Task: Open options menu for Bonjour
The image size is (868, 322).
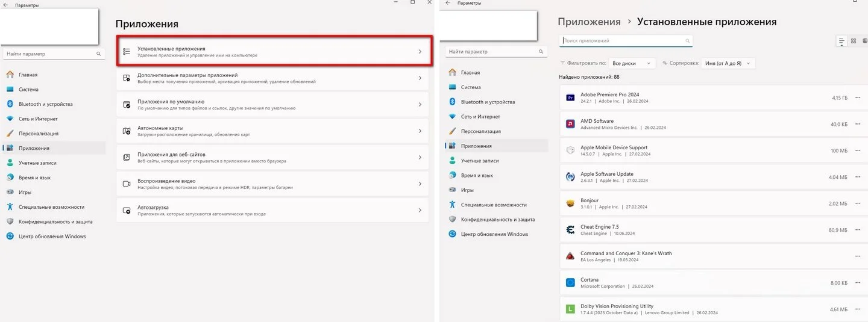Action: [x=858, y=203]
